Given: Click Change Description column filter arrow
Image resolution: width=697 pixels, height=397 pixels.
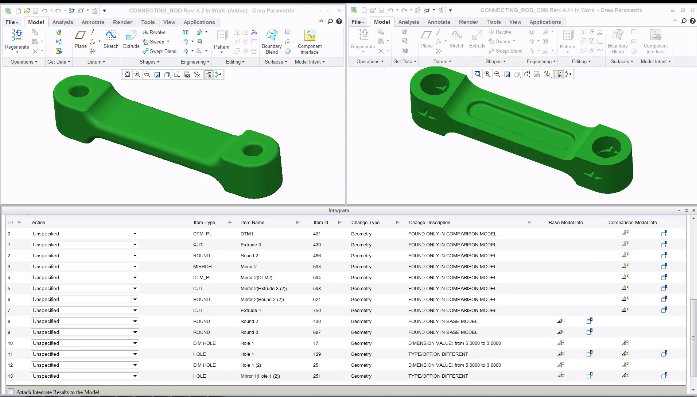Looking at the screenshot, I should click(529, 222).
